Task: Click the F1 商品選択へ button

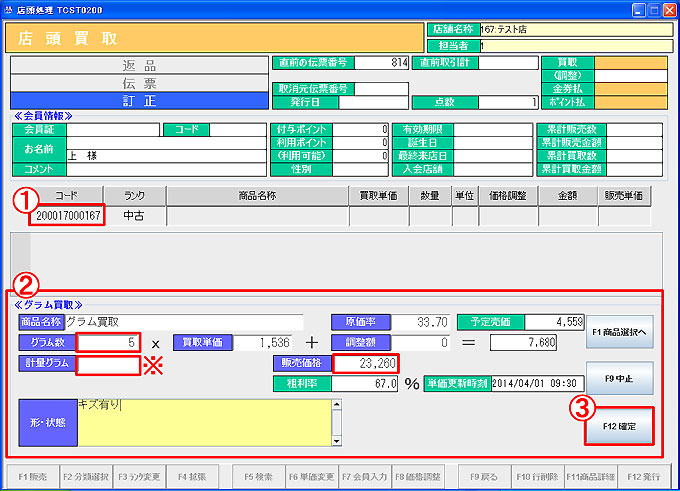Action: tap(620, 331)
